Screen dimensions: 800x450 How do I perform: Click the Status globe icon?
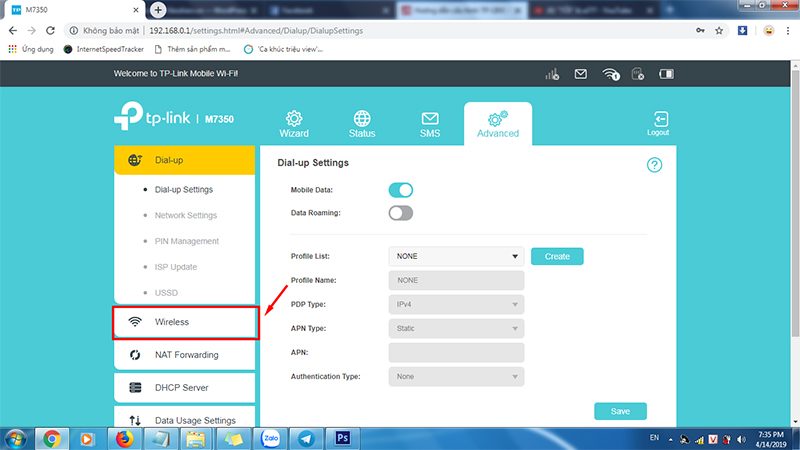tap(362, 120)
